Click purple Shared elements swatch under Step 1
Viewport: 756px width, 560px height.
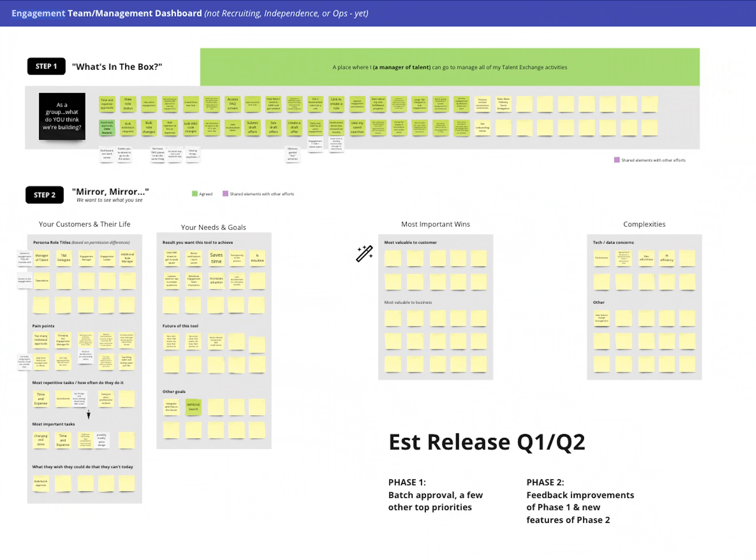click(617, 160)
